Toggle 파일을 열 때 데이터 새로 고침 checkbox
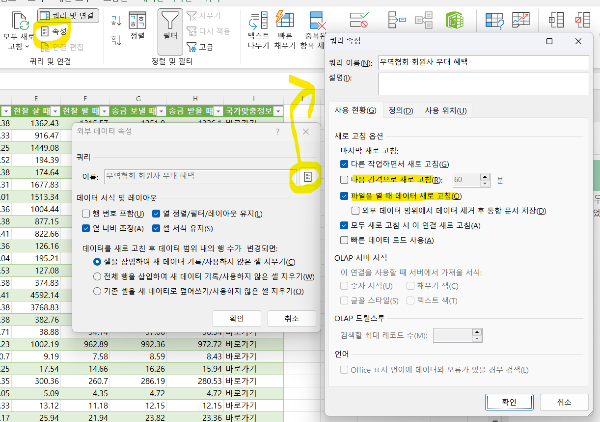The width and height of the screenshot is (600, 422). pyautogui.click(x=344, y=196)
